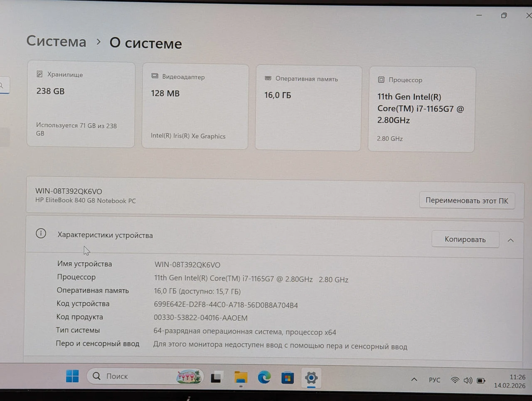Screen dimensions: 532x401
Task: Click the info icon beside Характеристики устройства
Action: (41, 233)
